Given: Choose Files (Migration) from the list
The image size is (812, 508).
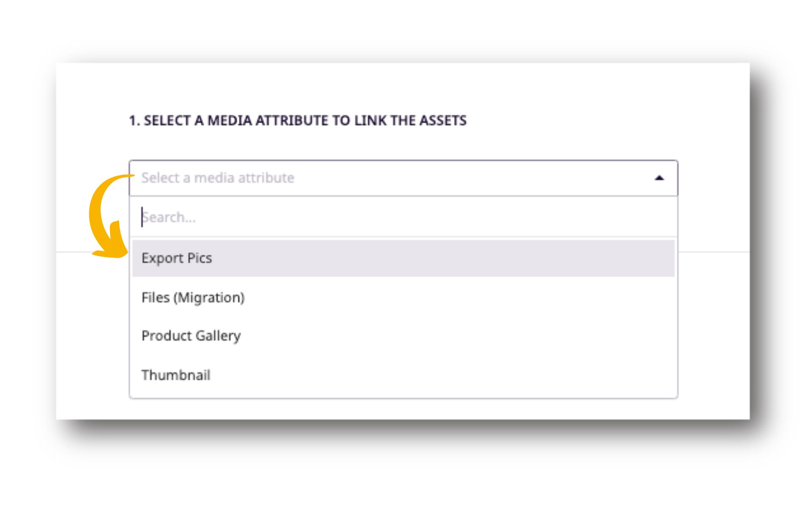Looking at the screenshot, I should tap(193, 298).
